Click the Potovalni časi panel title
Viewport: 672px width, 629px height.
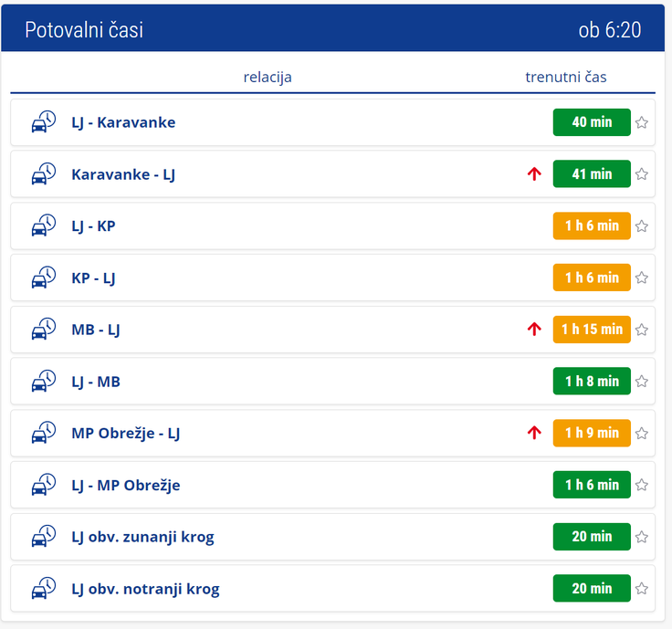click(x=84, y=30)
